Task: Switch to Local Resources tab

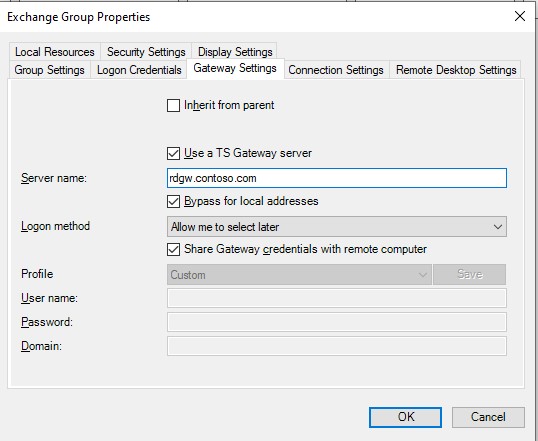Action: (55, 52)
